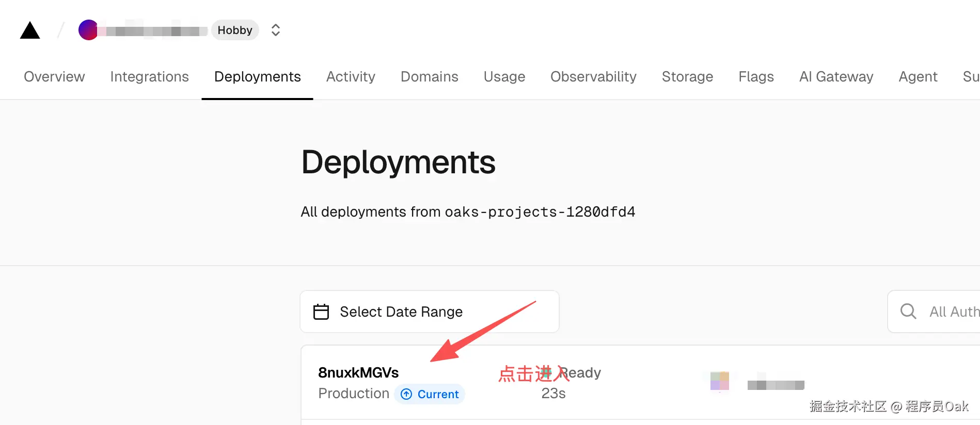Expand the team switcher chevrons

276,30
